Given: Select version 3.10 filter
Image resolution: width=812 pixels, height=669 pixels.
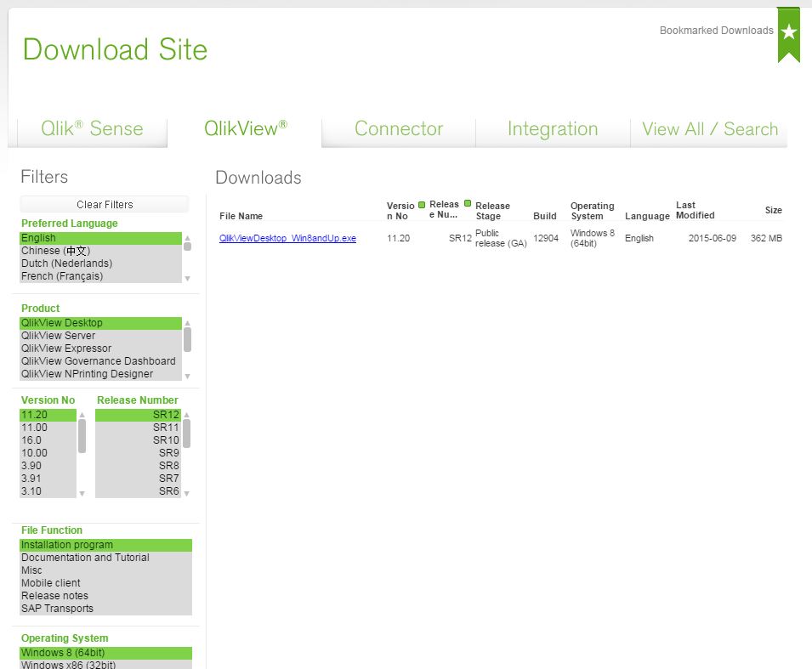Looking at the screenshot, I should (x=48, y=491).
